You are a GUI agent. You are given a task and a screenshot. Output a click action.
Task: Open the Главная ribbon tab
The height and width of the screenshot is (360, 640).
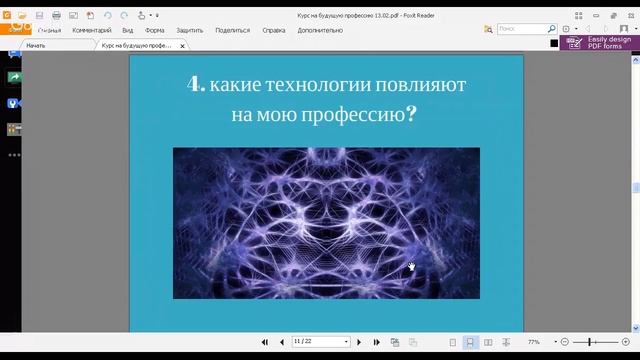pos(49,30)
